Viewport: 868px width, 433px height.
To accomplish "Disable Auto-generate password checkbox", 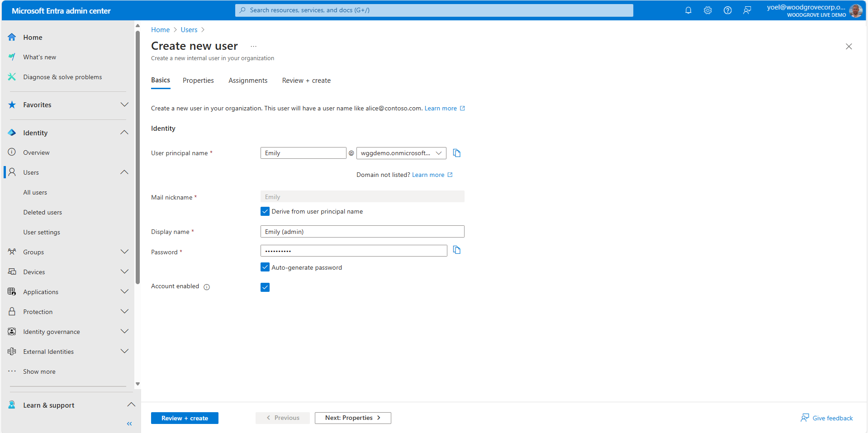I will (x=265, y=267).
